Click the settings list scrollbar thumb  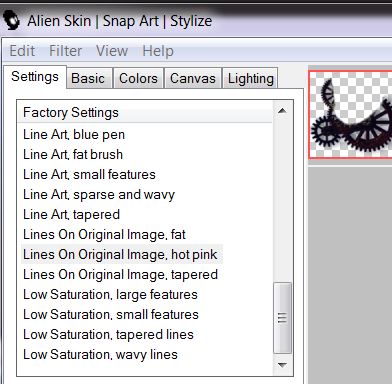pos(282,318)
